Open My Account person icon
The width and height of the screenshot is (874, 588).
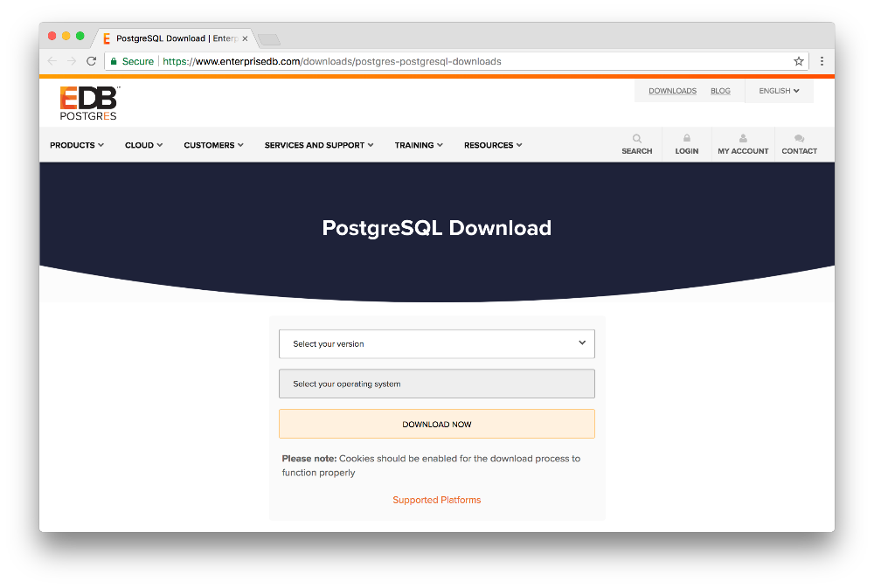coord(743,138)
